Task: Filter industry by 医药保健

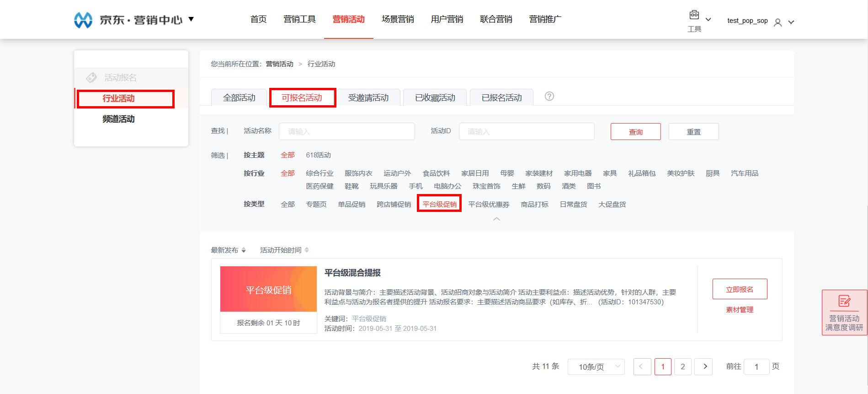Action: click(320, 186)
